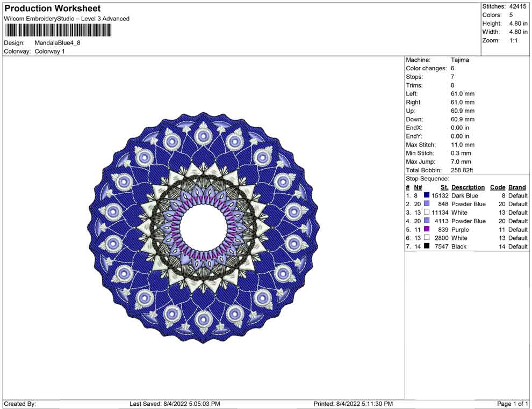The height and width of the screenshot is (409, 532).
Task: Click the Left value '61.0 mm'
Action: pos(463,94)
